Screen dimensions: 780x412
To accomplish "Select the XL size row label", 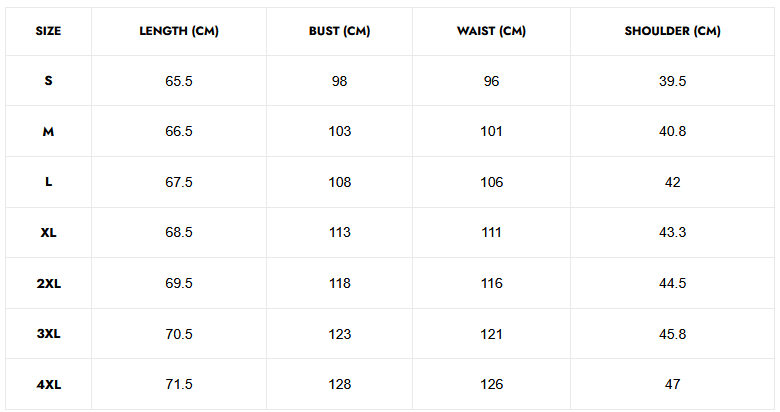I will click(x=48, y=233).
